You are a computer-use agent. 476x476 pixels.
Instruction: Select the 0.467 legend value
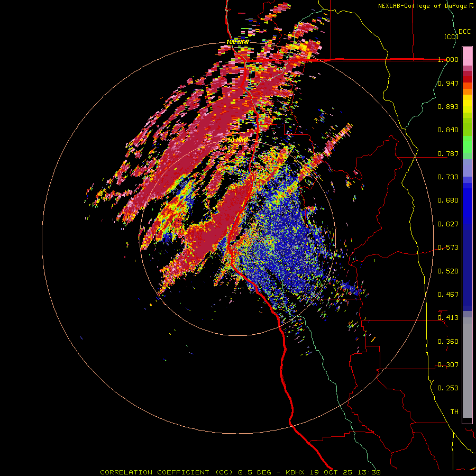pyautogui.click(x=448, y=295)
